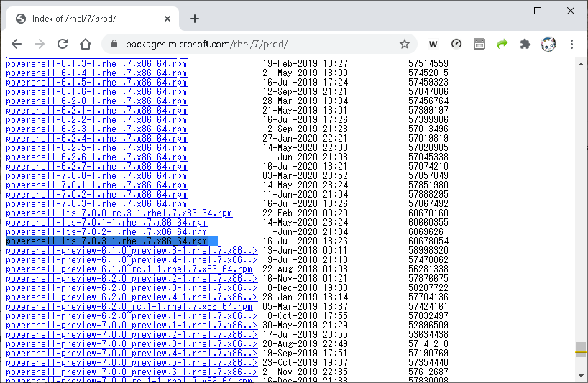This screenshot has width=588, height=383.
Task: Download powershell-7.0.3-1.rhel.7.x86_64.rpm
Action: pyautogui.click(x=96, y=204)
